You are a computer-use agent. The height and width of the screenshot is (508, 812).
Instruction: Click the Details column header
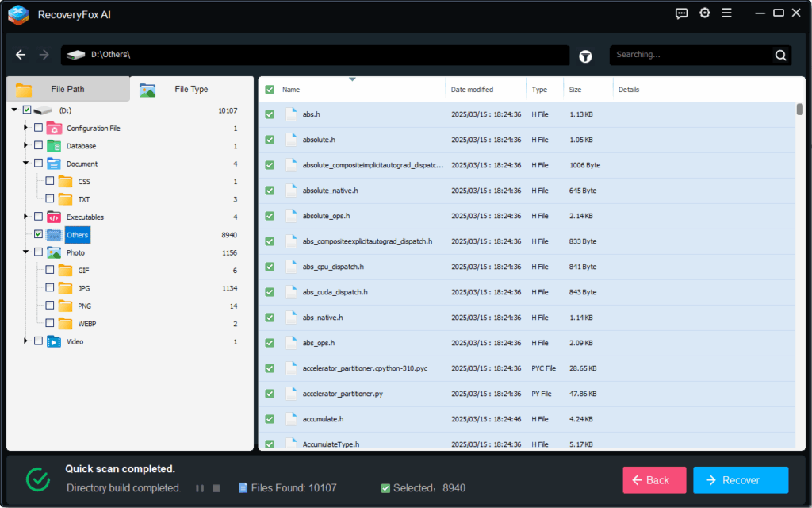pyautogui.click(x=629, y=90)
